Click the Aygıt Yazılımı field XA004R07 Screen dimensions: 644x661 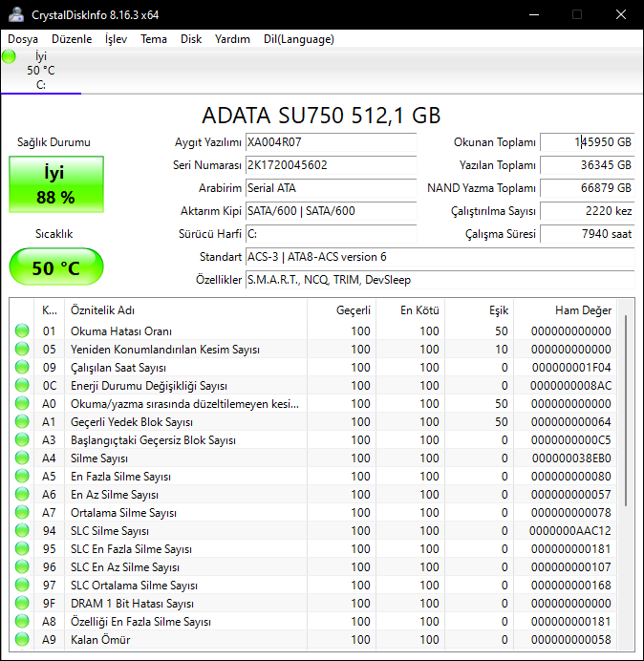[331, 142]
